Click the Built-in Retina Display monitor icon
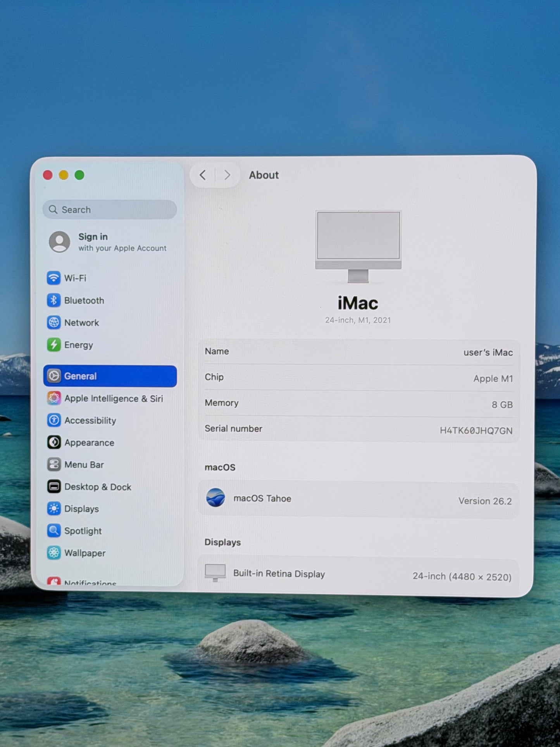Image resolution: width=560 pixels, height=747 pixels. point(215,573)
